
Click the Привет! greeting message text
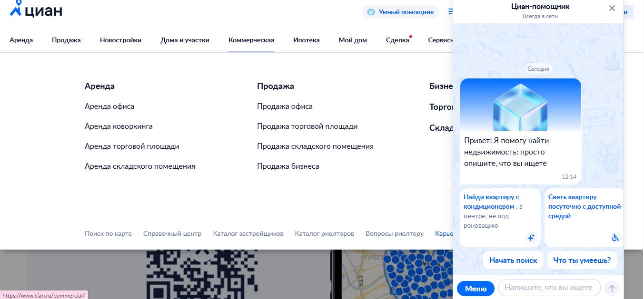tap(506, 152)
